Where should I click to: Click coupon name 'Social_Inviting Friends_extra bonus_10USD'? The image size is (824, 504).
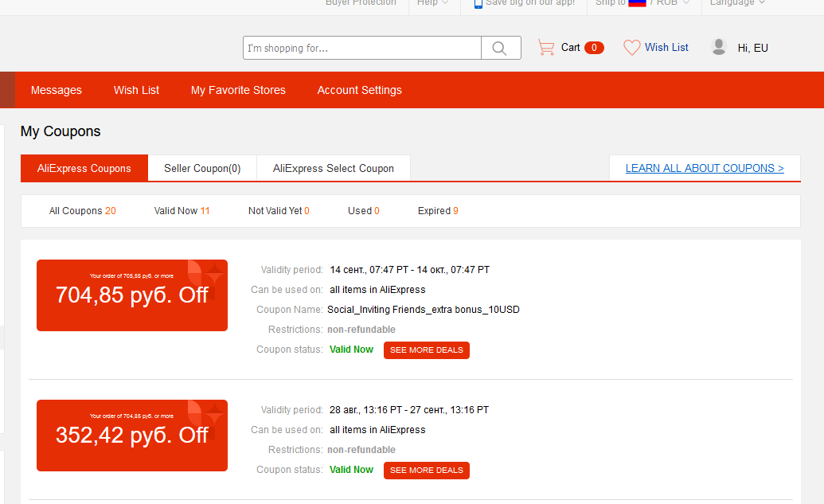(x=423, y=310)
